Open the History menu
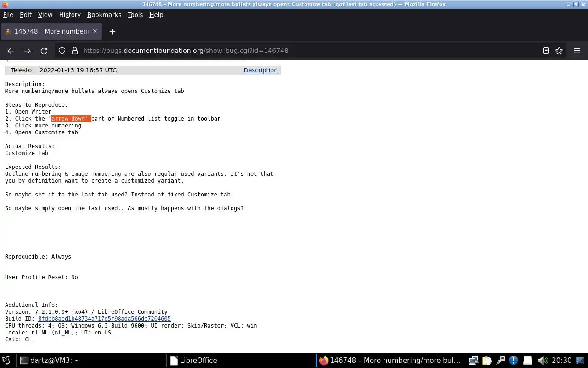The width and height of the screenshot is (588, 368). pos(70,15)
